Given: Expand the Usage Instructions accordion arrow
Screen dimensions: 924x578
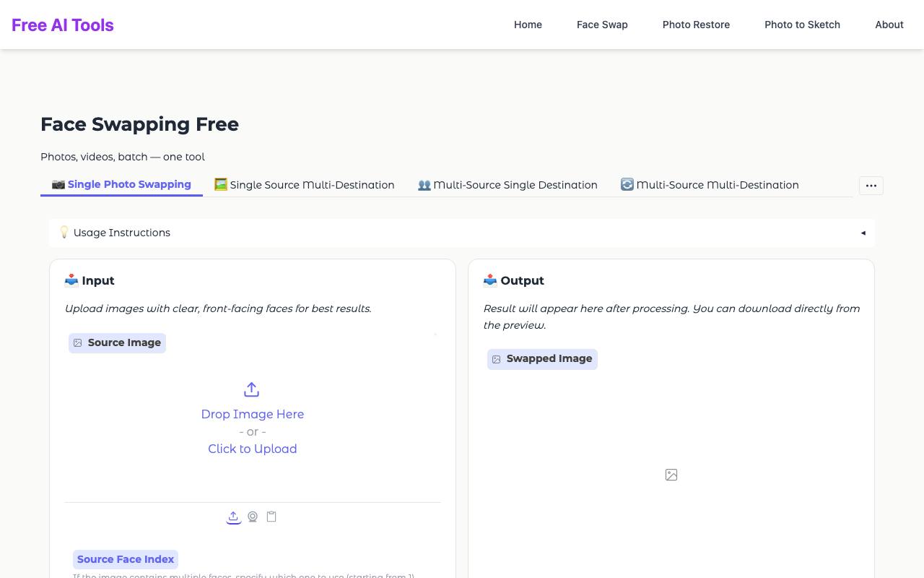Looking at the screenshot, I should click(863, 233).
